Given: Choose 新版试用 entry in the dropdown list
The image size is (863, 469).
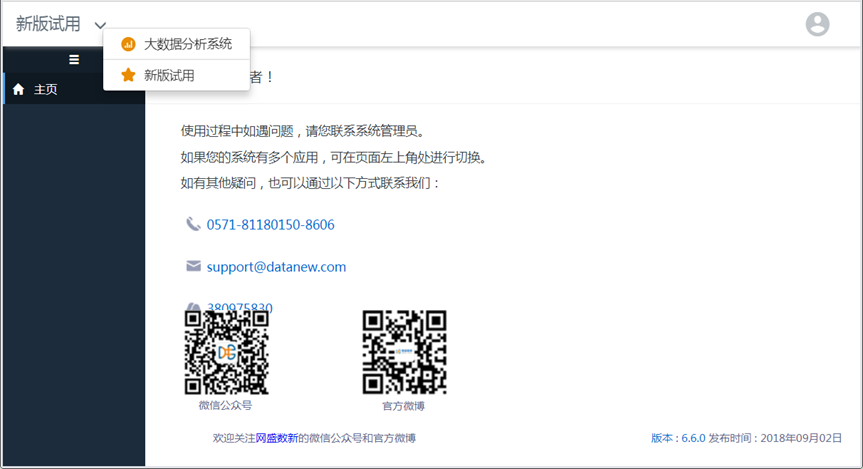Looking at the screenshot, I should (169, 75).
